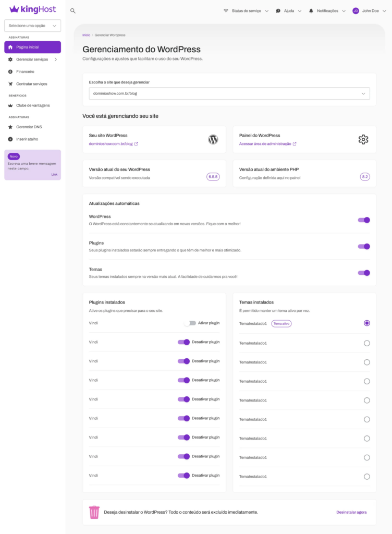Select the second TemaInstalado1 radio button
The image size is (392, 534).
[x=367, y=343]
